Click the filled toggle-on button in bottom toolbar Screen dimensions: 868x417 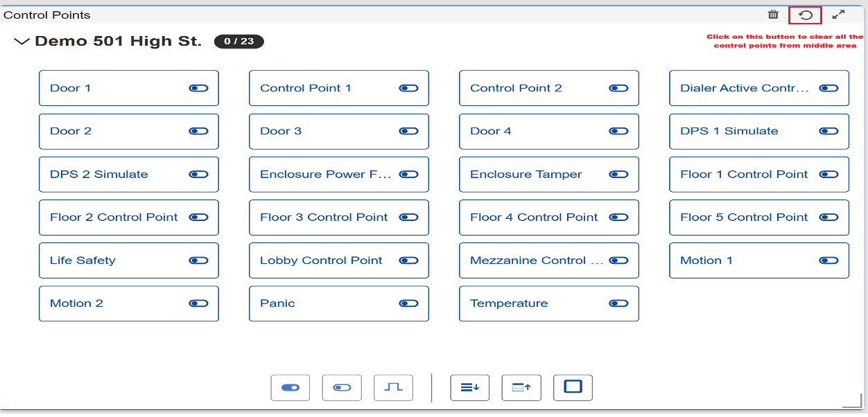pyautogui.click(x=290, y=388)
